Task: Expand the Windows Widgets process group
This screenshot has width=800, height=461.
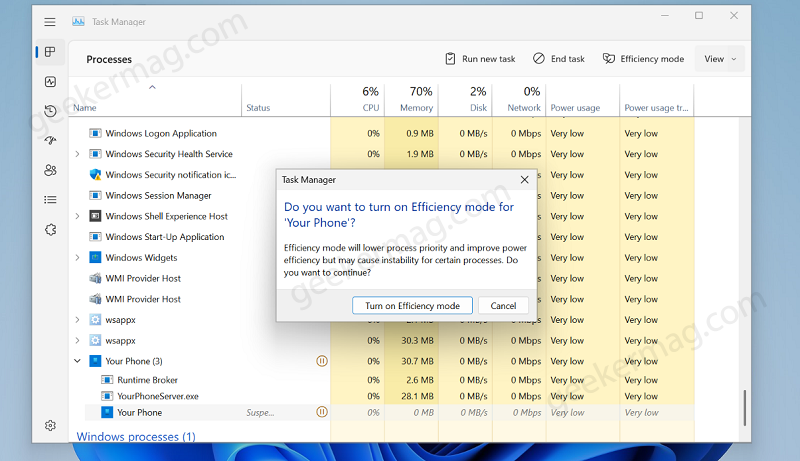Action: coord(78,258)
